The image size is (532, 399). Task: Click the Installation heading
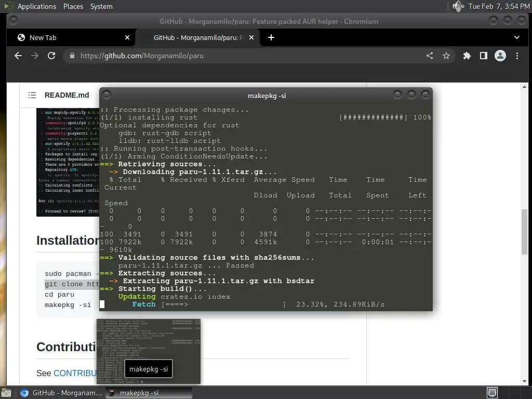[x=68, y=240]
